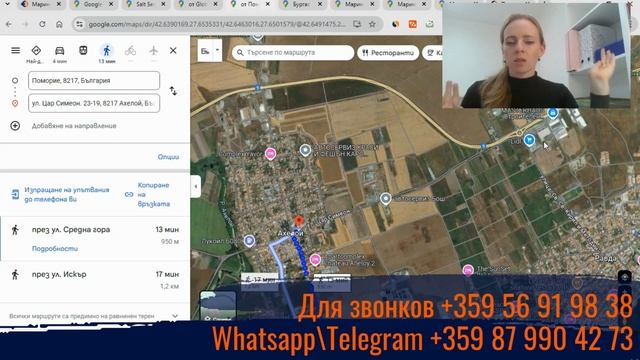The image size is (640, 360).
Task: Click the plus icon to add destination
Action: (x=15, y=126)
